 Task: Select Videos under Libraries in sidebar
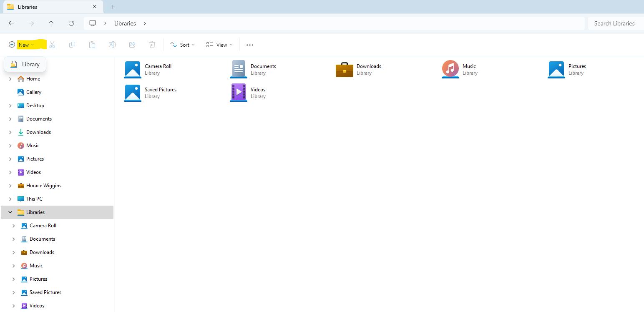click(x=37, y=306)
